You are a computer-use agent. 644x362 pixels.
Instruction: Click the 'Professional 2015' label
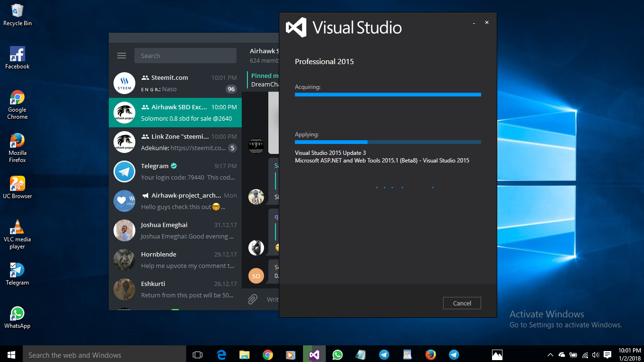pyautogui.click(x=324, y=62)
